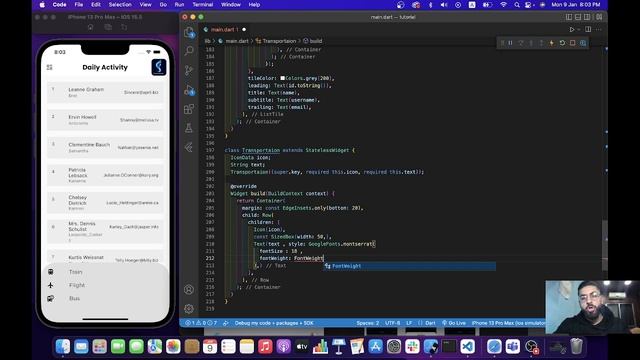Select the main.dart editor tab
Screen dimensions: 640x360
[x=224, y=29]
